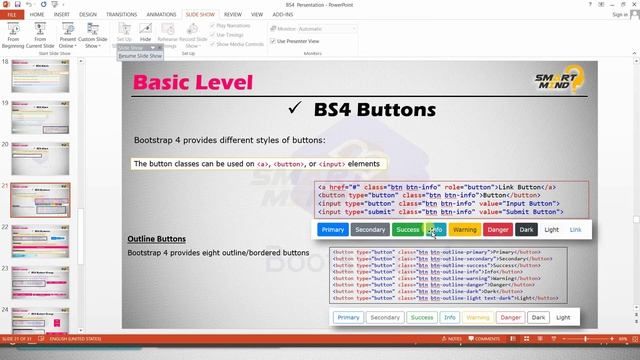The width and height of the screenshot is (640, 360).
Task: Switch to the HOME tab
Action: pos(37,15)
